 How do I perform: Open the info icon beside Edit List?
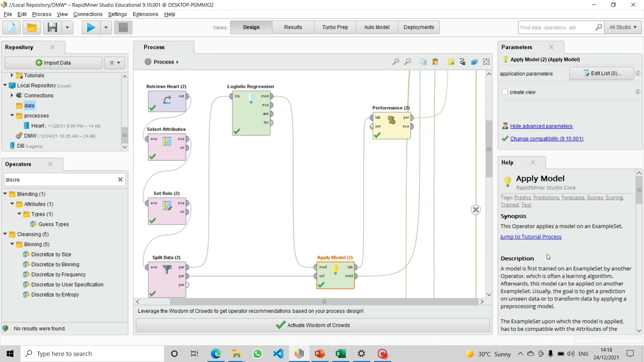[637, 73]
